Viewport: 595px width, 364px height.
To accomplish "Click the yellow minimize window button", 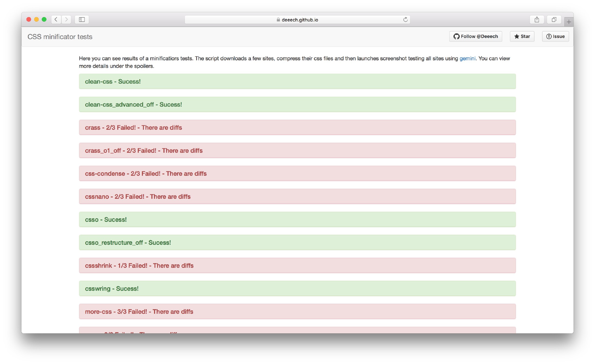I will tap(36, 19).
